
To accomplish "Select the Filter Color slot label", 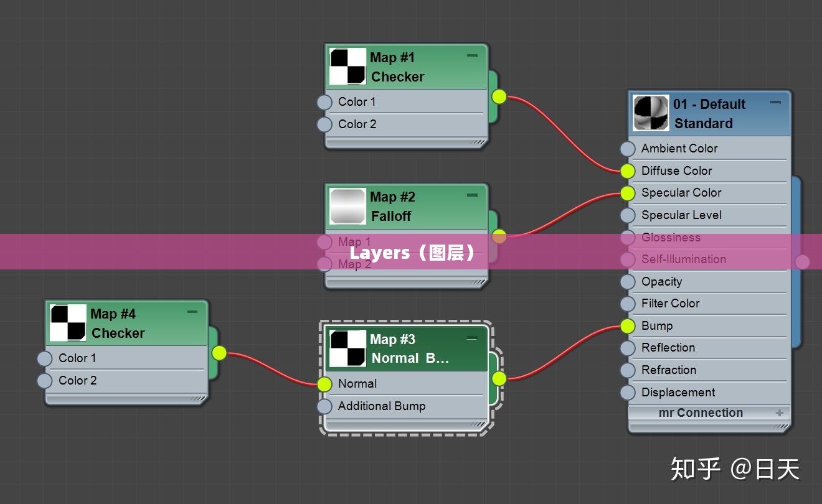I will point(671,304).
